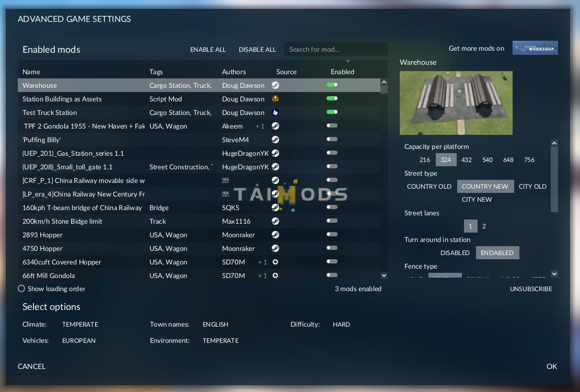Select the 6340cuft Covered Hopper row
The image size is (580, 392).
click(x=199, y=262)
